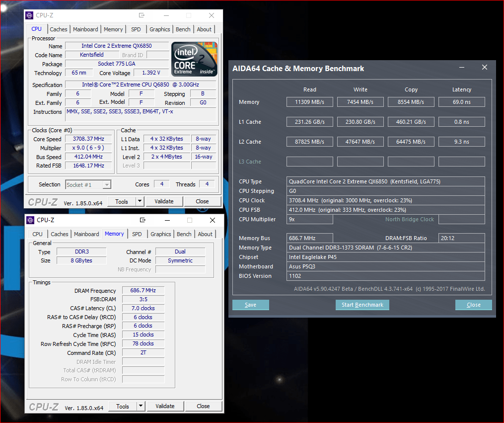This screenshot has height=423, width=504.
Task: Click Row Refresh Cycle Time value 78 clocks
Action: pos(143,343)
